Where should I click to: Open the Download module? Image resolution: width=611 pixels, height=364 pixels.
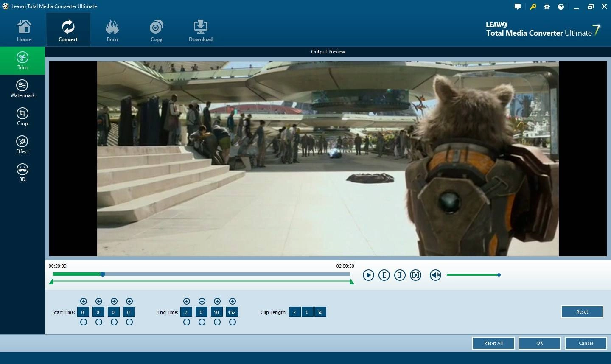pos(201,30)
